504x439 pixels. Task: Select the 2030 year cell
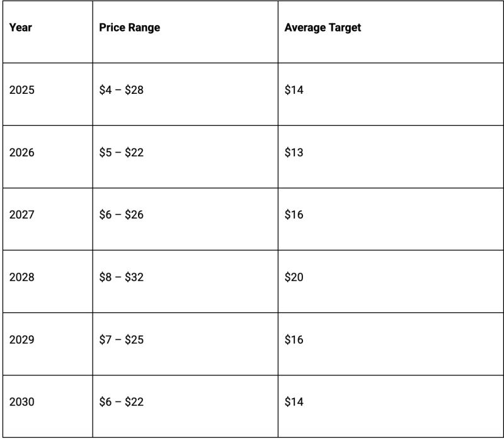tap(22, 402)
